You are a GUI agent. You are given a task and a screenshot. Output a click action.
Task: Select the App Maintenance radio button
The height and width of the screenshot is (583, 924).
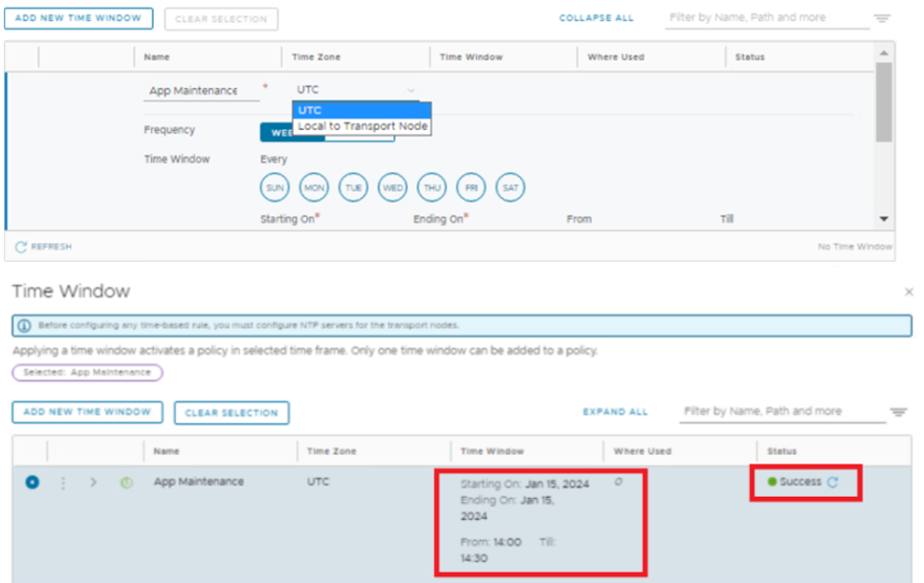pos(32,483)
